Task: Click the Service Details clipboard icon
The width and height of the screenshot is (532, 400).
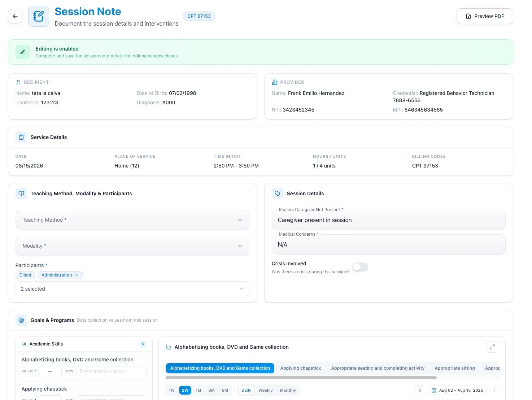Action: pyautogui.click(x=21, y=137)
